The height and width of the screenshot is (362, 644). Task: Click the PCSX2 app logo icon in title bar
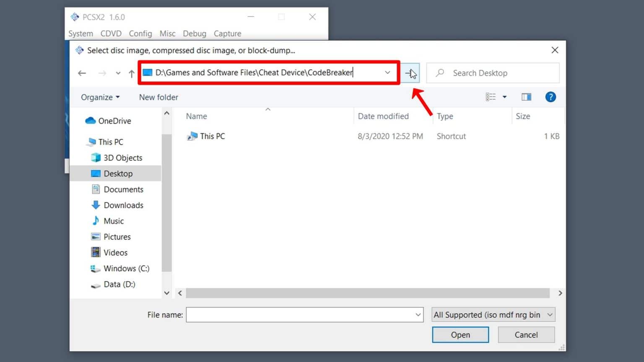[75, 17]
